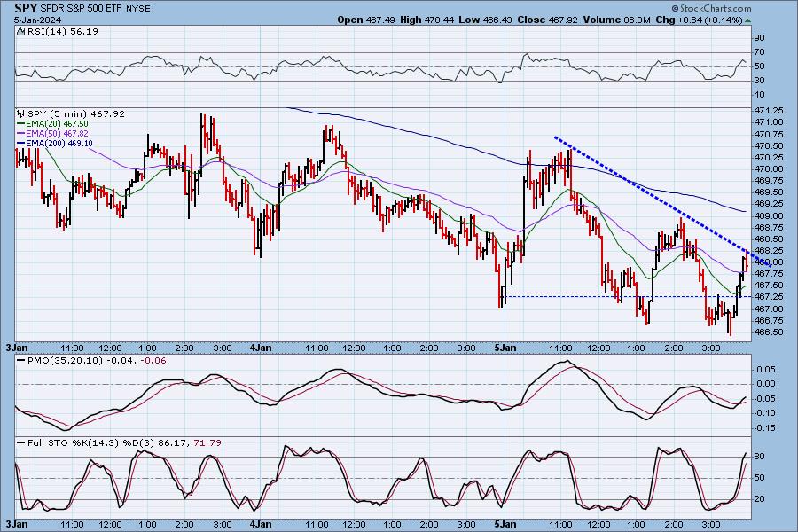Click the blue dotted descending trendline
The image size is (798, 532).
pos(662,201)
